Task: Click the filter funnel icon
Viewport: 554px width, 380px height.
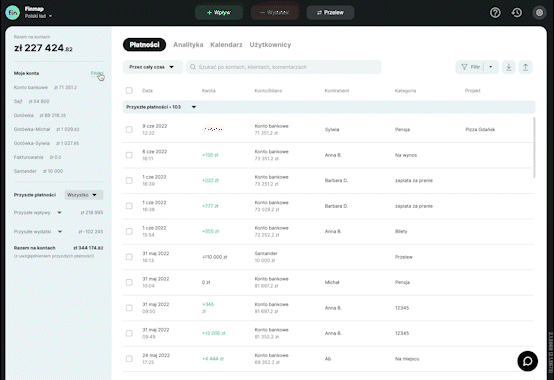Action: coord(464,67)
